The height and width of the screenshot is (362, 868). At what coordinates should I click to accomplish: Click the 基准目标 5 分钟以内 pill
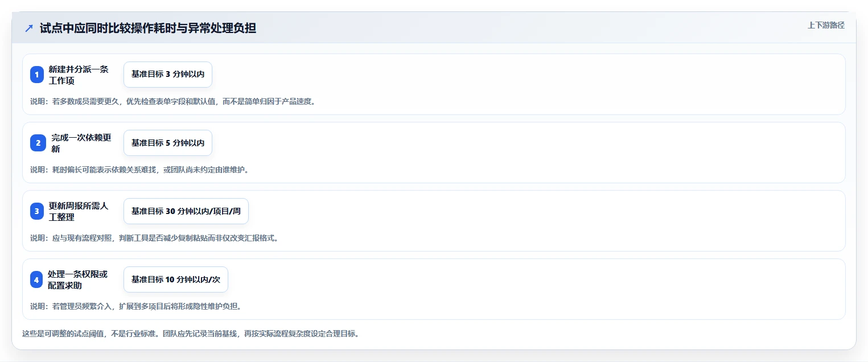(x=168, y=143)
